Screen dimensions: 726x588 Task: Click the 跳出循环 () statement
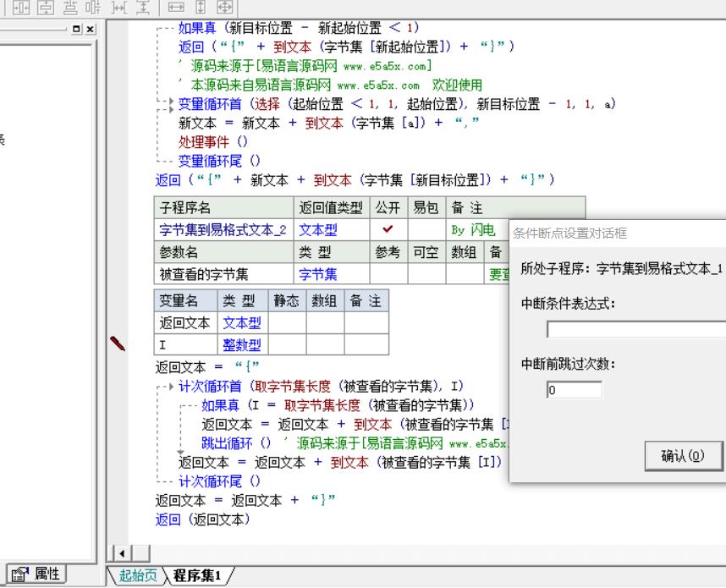pyautogui.click(x=236, y=443)
